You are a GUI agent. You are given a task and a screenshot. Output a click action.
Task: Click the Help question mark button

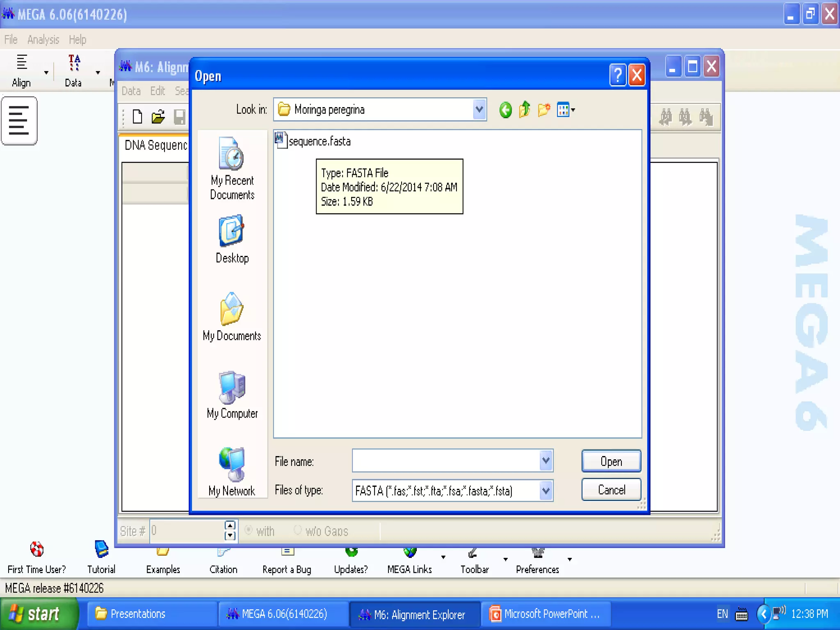(618, 75)
